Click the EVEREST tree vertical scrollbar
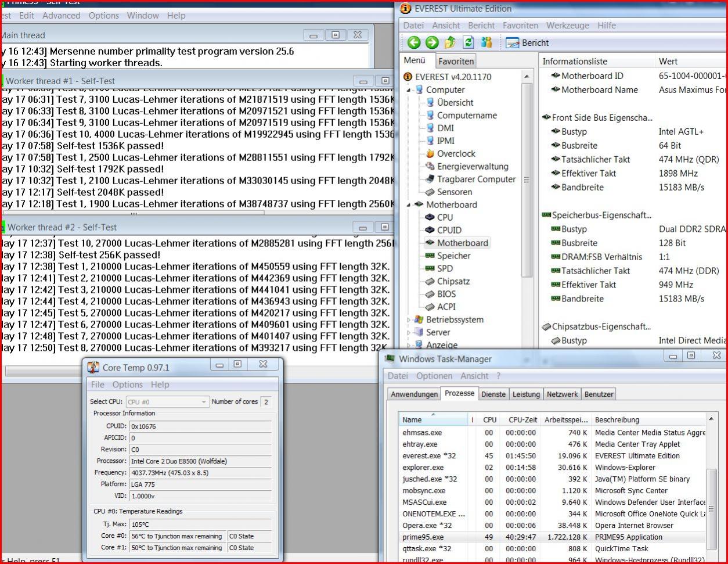 coord(527,180)
